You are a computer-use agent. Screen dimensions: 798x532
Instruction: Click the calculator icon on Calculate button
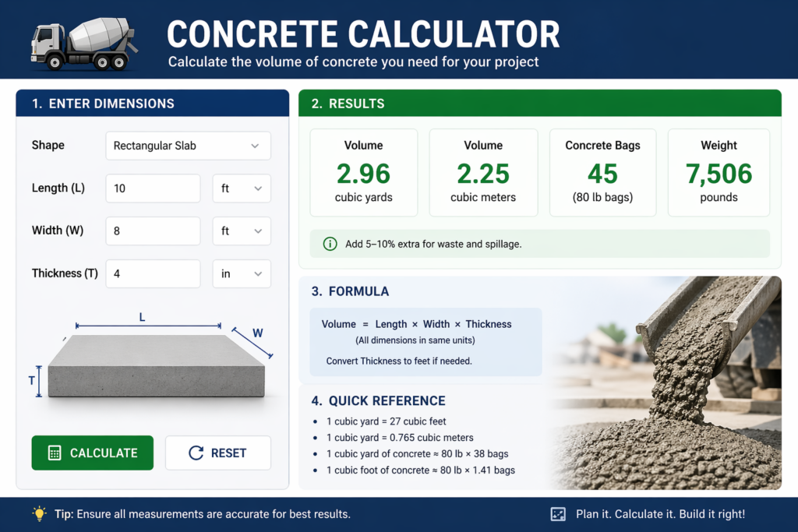(55, 453)
